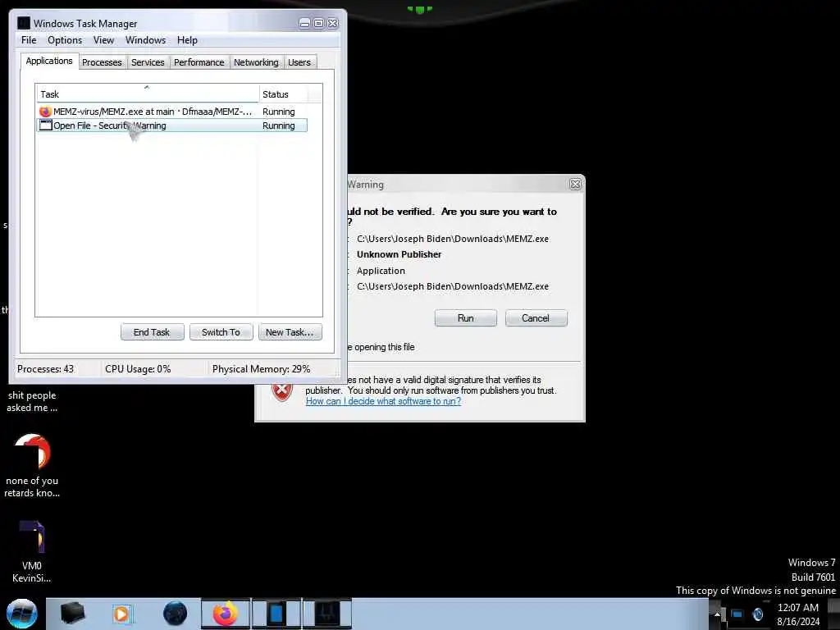Screen dimensions: 840x630
Task: Click Running status of Open File task
Action: (x=279, y=126)
